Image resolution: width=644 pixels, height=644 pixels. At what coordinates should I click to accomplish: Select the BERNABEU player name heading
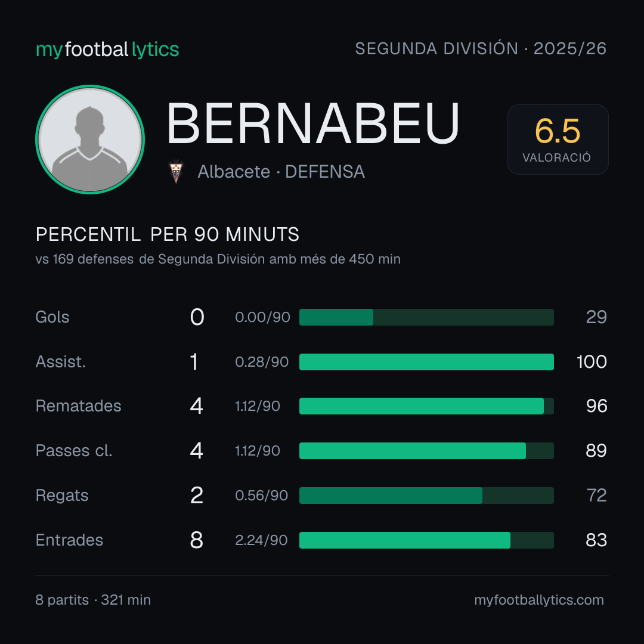click(312, 123)
